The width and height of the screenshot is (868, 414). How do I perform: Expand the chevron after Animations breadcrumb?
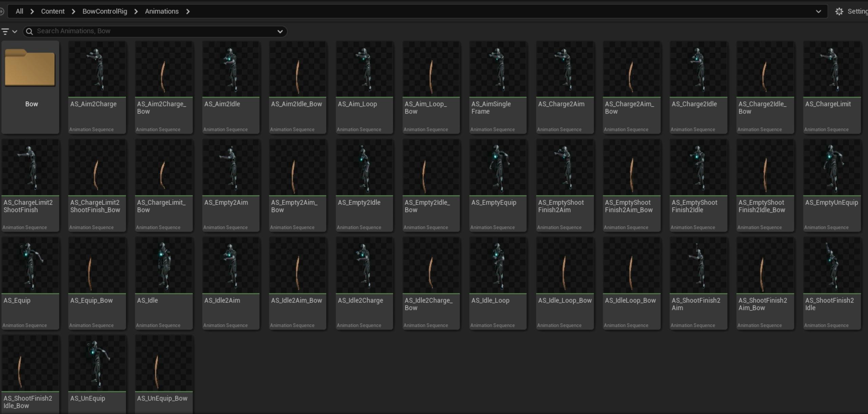click(x=188, y=12)
